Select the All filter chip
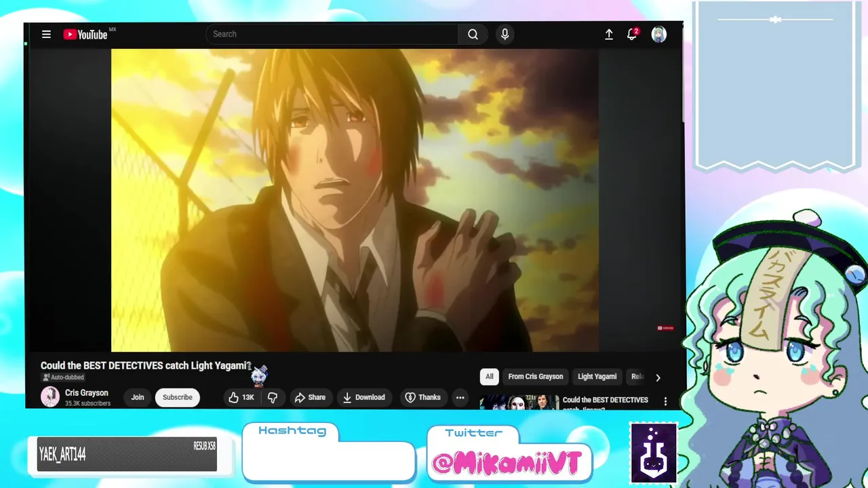 point(490,377)
